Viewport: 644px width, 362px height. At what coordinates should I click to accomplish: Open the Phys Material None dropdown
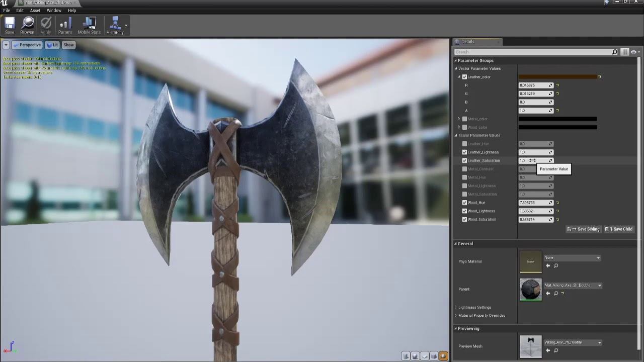(572, 258)
